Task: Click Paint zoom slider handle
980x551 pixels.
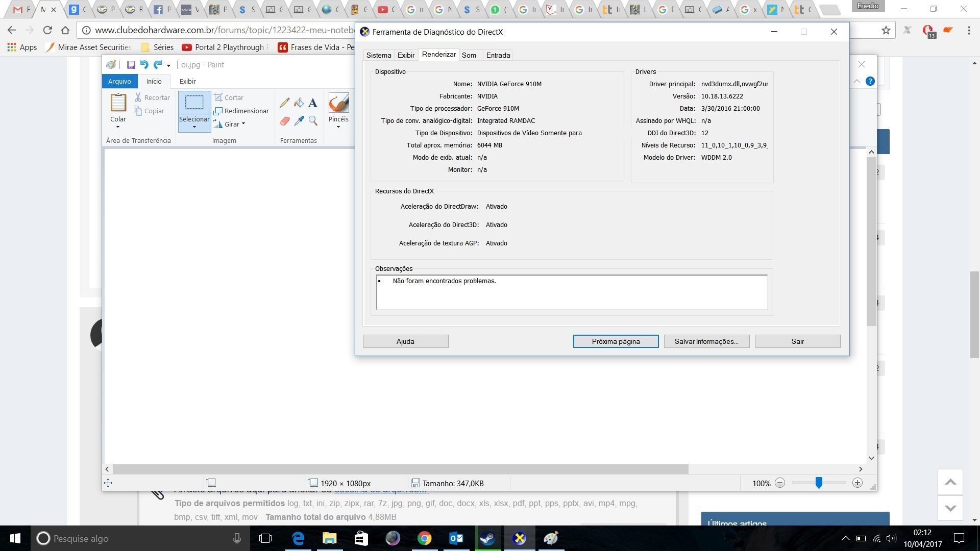Action: click(x=819, y=483)
